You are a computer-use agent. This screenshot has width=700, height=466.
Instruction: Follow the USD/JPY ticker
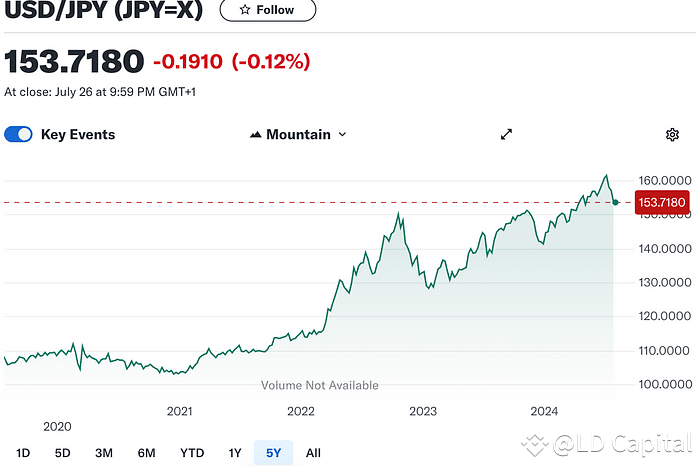267,10
